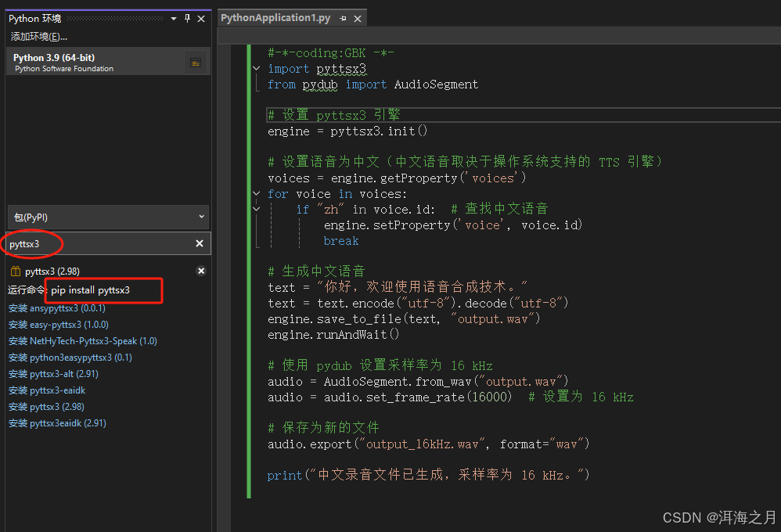Screen dimensions: 781x532
Task: Pin the Python 环境 panel
Action: click(187, 19)
